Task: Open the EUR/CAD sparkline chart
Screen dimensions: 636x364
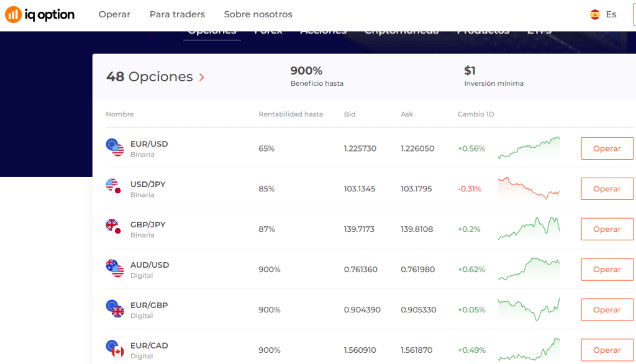Action: click(529, 349)
